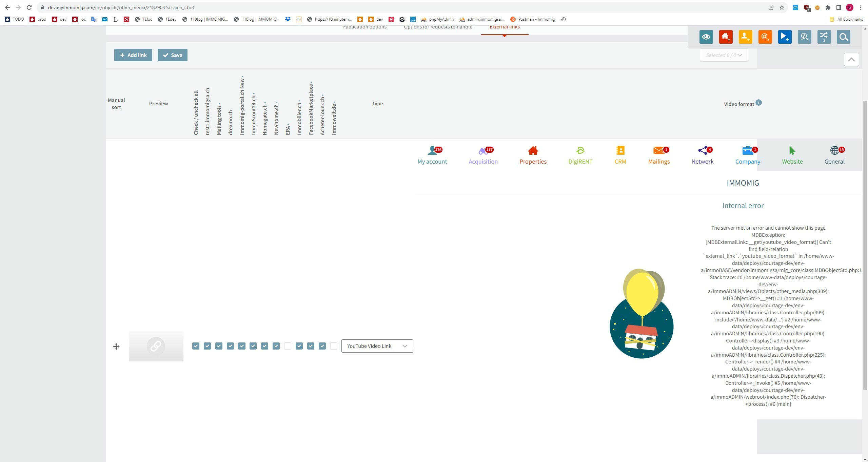This screenshot has width=868, height=462.
Task: Open the YouTube Video Link type dropdown
Action: (x=377, y=346)
